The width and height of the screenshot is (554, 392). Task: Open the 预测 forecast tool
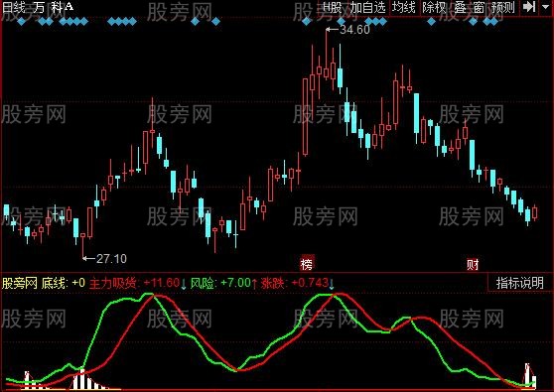pos(503,7)
